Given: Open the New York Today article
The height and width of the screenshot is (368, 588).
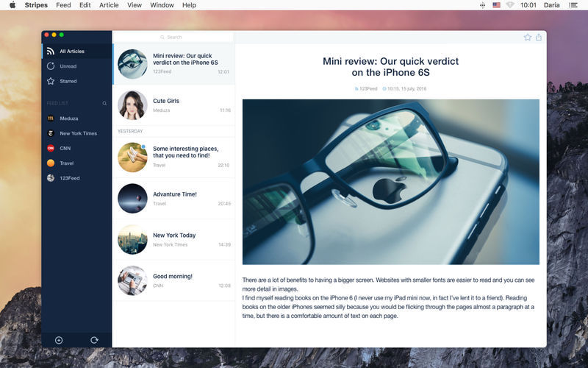Looking at the screenshot, I should point(174,239).
